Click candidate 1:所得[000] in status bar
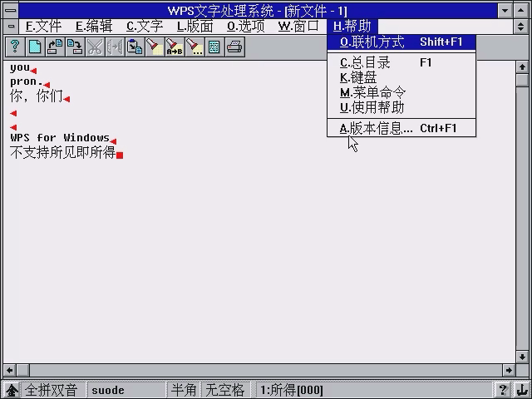This screenshot has height=399, width=532. coord(292,390)
